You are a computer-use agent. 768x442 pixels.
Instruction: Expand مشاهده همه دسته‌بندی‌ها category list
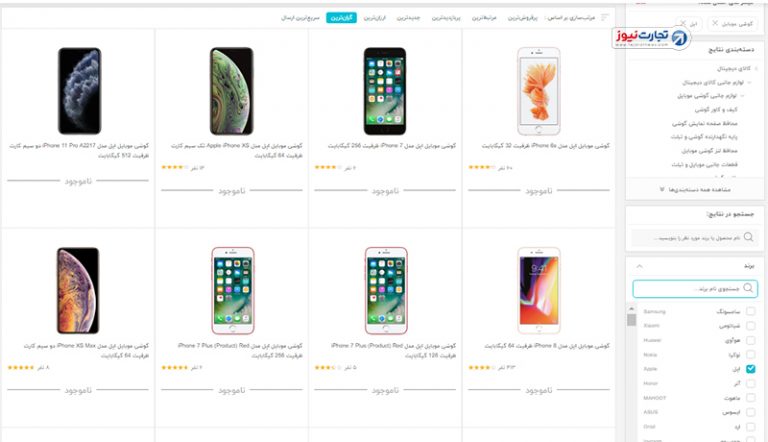click(695, 189)
